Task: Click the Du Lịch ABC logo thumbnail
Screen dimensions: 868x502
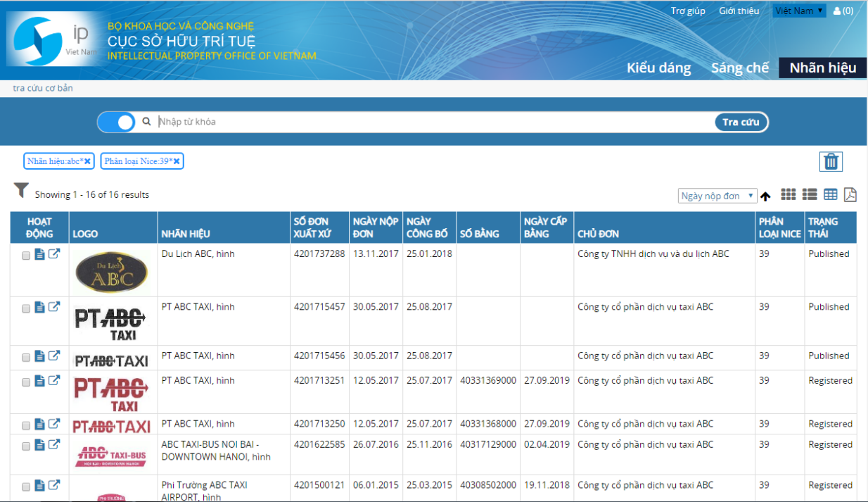Action: tap(111, 271)
